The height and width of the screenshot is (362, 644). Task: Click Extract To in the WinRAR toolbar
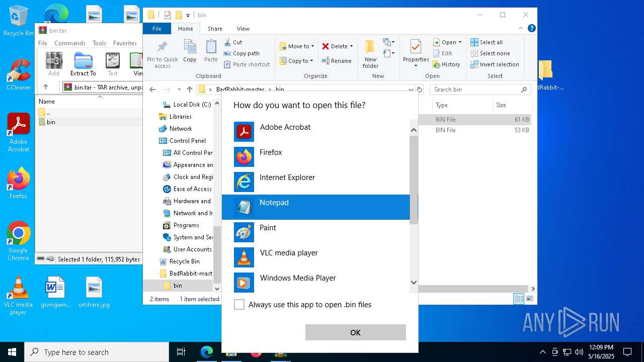coord(83,64)
